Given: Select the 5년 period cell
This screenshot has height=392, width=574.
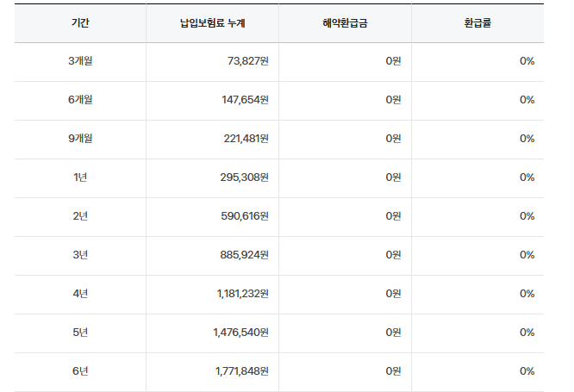Looking at the screenshot, I should [x=80, y=333].
